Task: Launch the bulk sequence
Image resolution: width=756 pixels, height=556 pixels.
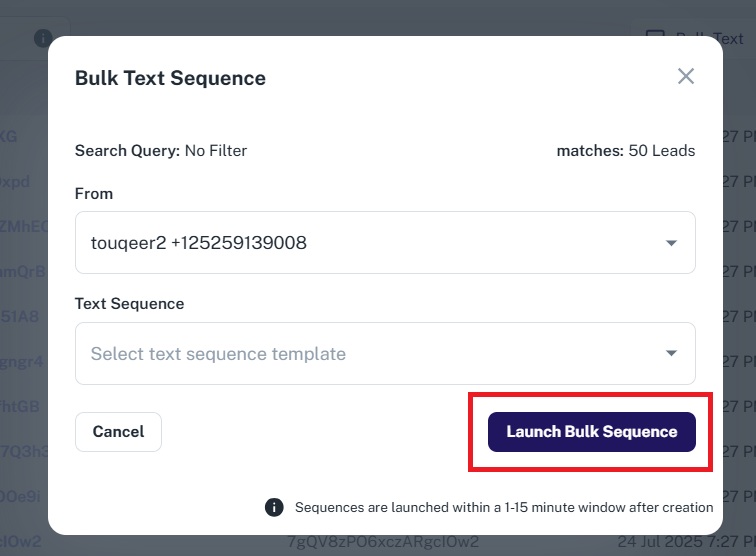Action: coord(591,432)
